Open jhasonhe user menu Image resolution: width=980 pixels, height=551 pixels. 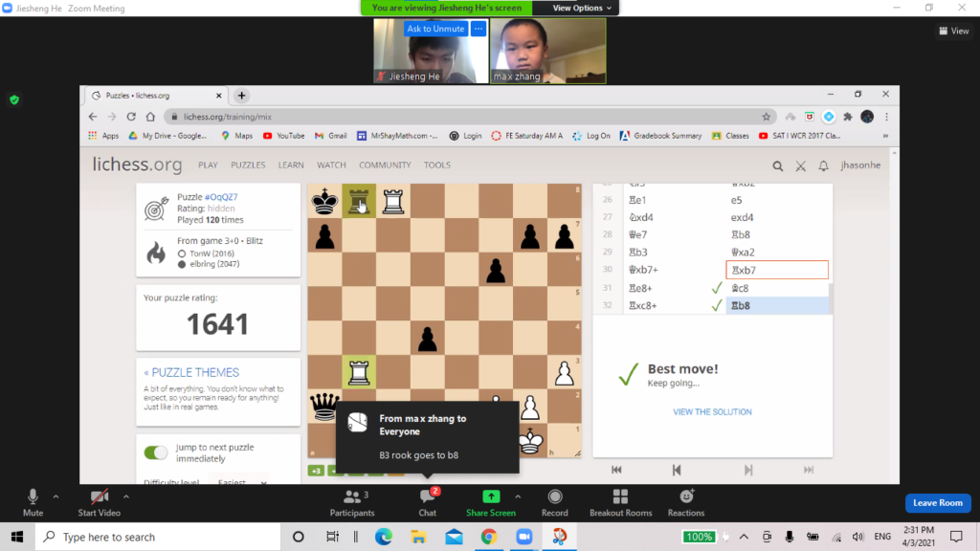pos(860,165)
